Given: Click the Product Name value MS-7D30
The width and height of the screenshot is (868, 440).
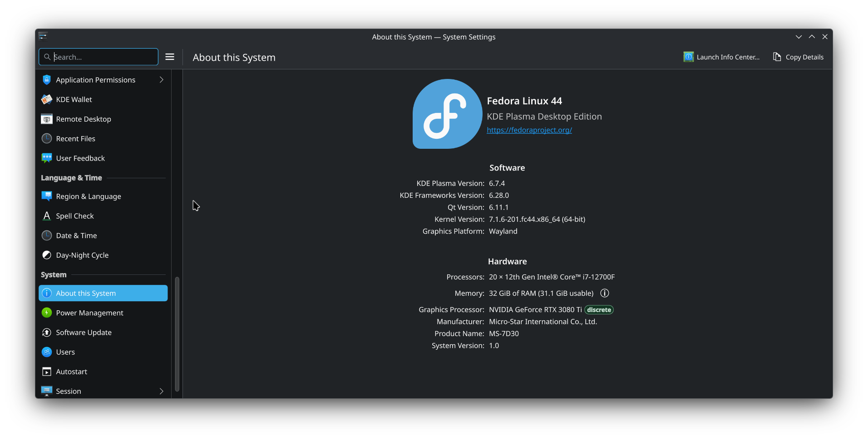Looking at the screenshot, I should tap(503, 333).
